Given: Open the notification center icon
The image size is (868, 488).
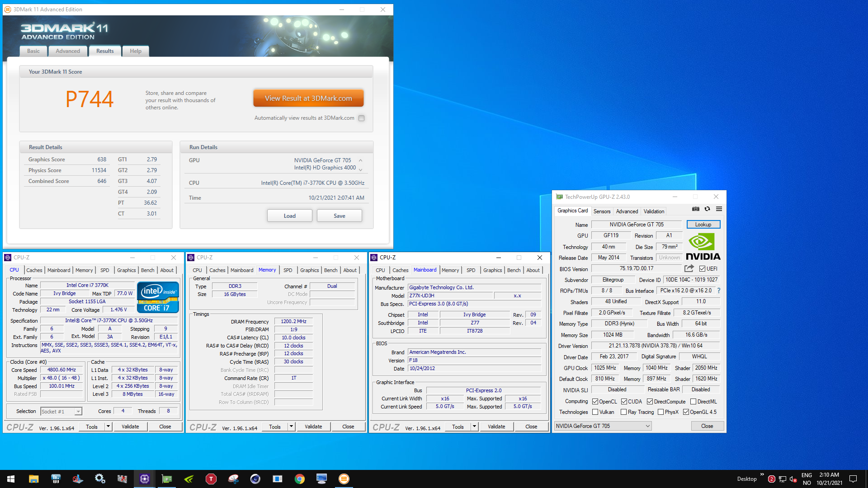Looking at the screenshot, I should (853, 479).
